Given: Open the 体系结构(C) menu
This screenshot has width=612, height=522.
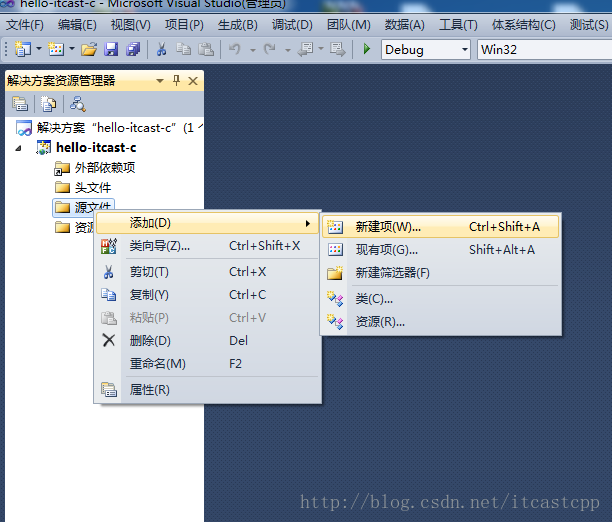Looking at the screenshot, I should [x=523, y=25].
